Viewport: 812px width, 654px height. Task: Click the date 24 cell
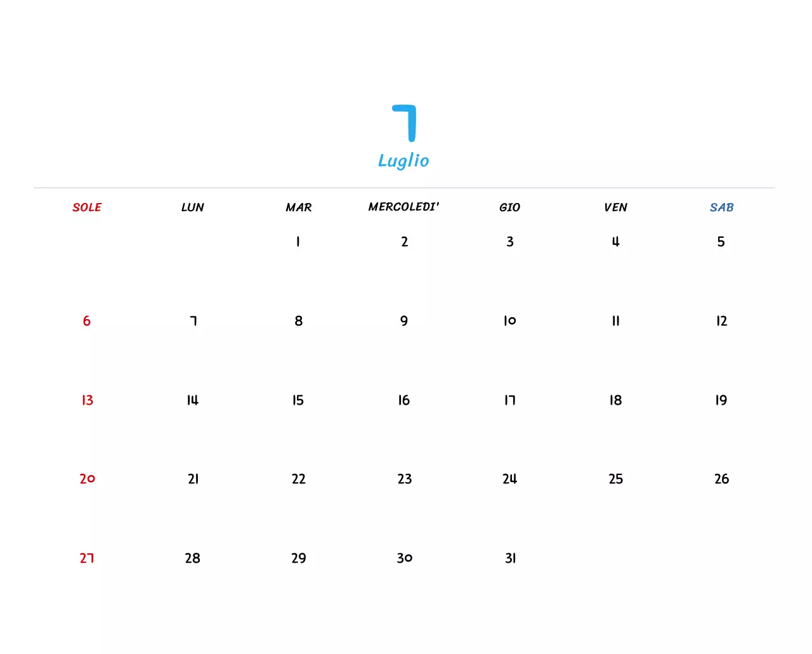tap(509, 479)
